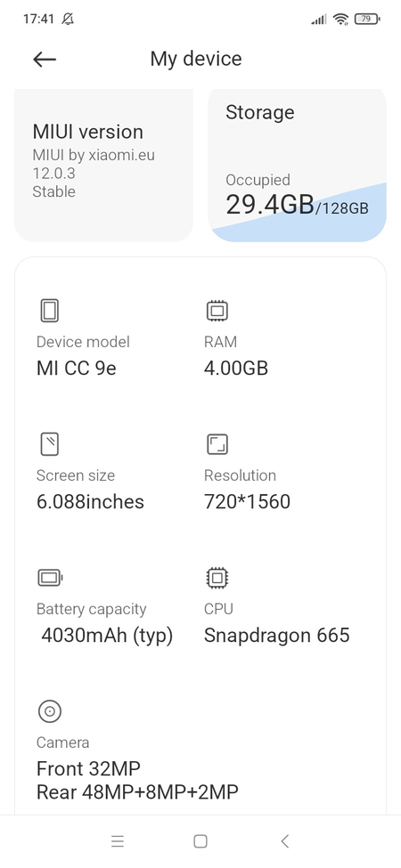The width and height of the screenshot is (401, 868).
Task: Tap the Storage occupied usage graph
Action: tap(298, 213)
